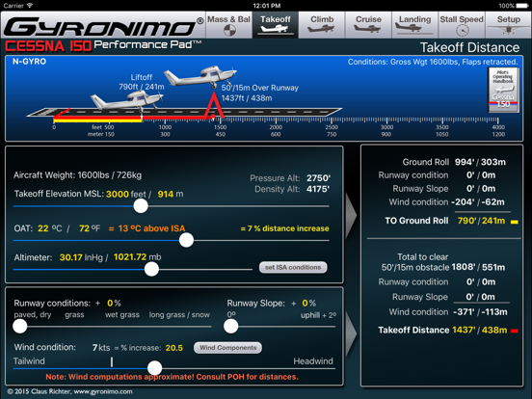
Task: Click the wind % increase value 20.5
Action: coord(174,348)
